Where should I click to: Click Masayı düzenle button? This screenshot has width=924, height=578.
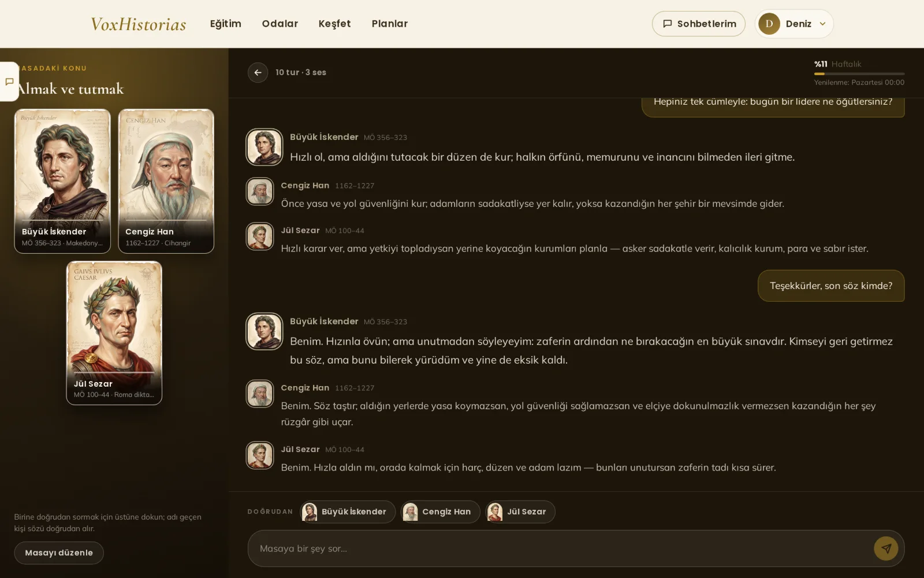tap(59, 553)
